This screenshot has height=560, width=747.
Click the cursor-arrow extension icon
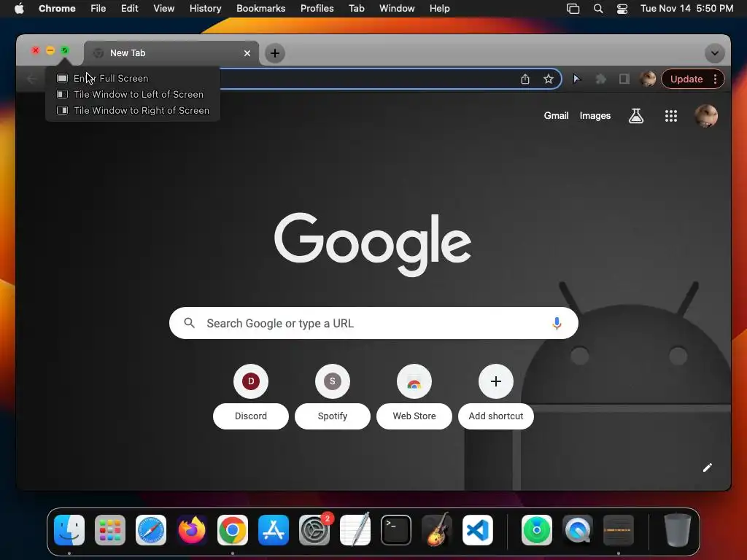coord(576,79)
